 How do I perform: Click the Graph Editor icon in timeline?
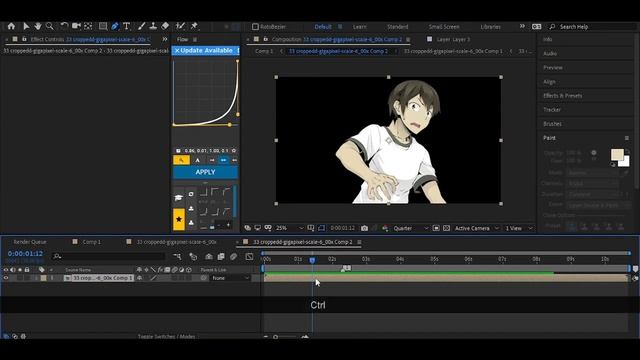pyautogui.click(x=249, y=257)
